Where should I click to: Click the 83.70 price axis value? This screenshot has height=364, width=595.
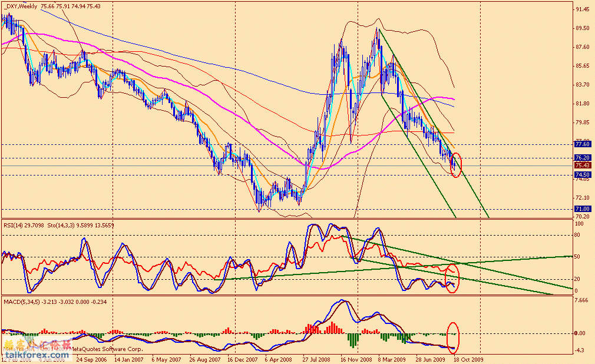[583, 84]
